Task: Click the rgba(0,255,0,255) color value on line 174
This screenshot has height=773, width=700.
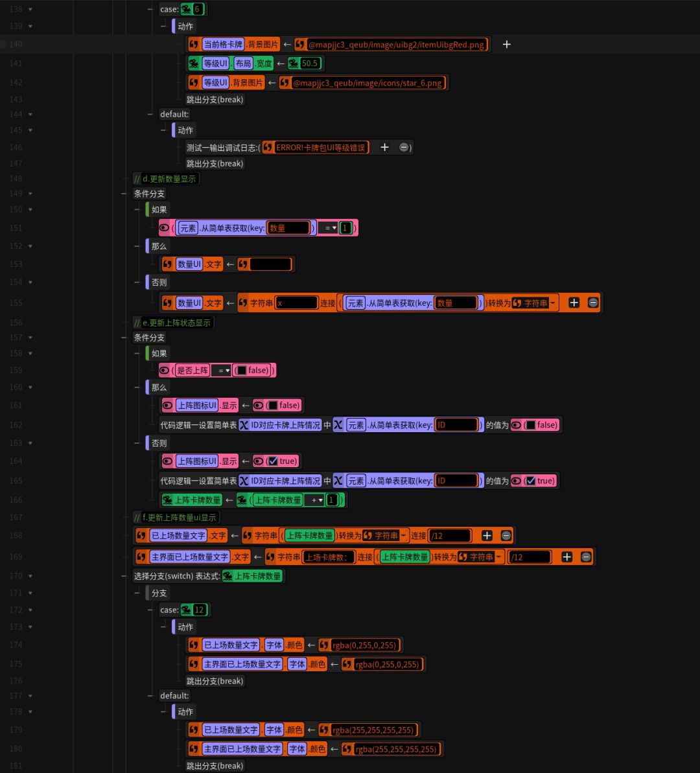Action: click(364, 645)
